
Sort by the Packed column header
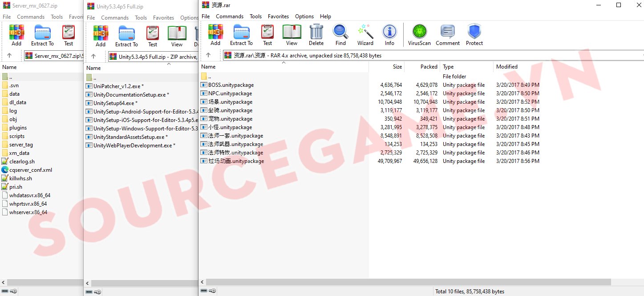(422, 67)
